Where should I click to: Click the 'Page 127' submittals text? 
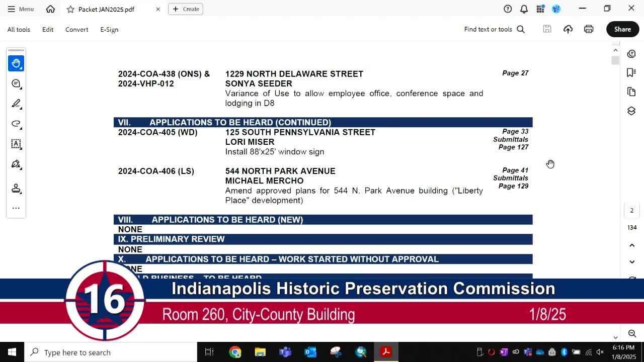pos(513,147)
